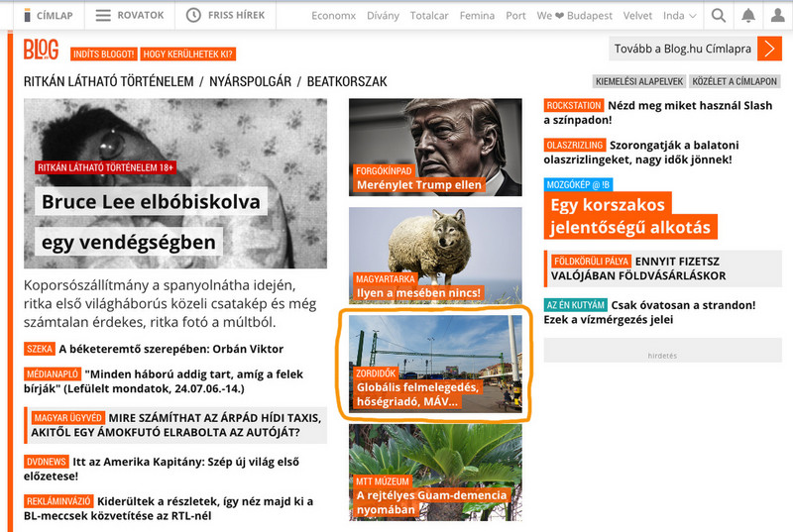This screenshot has width=793, height=532.
Task: Open Merénylet Trump ellen thumbnail
Action: click(x=435, y=147)
